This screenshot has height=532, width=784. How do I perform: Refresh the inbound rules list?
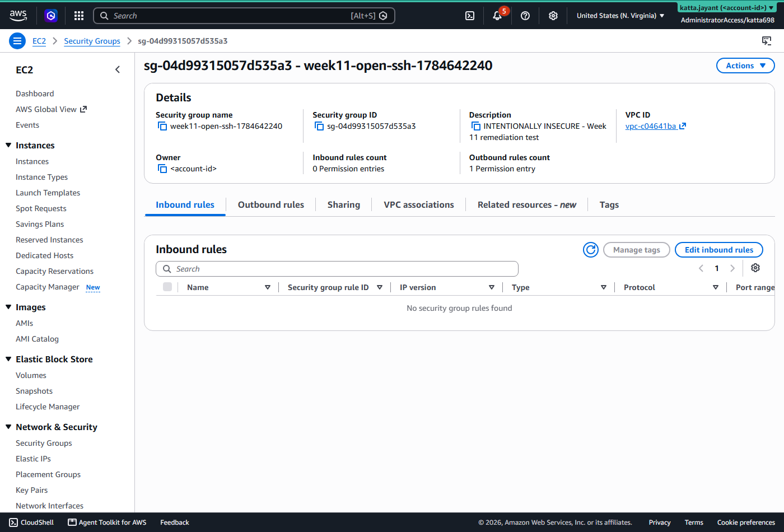coord(591,250)
